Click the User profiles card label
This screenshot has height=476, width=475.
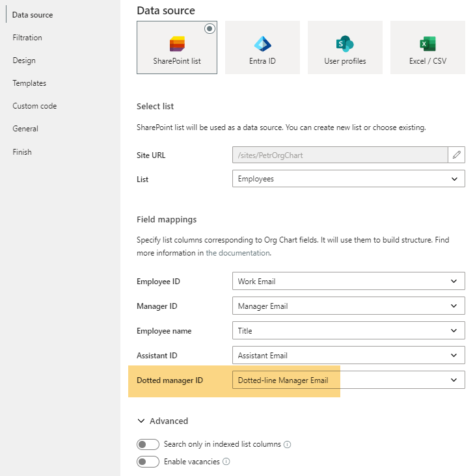(345, 61)
